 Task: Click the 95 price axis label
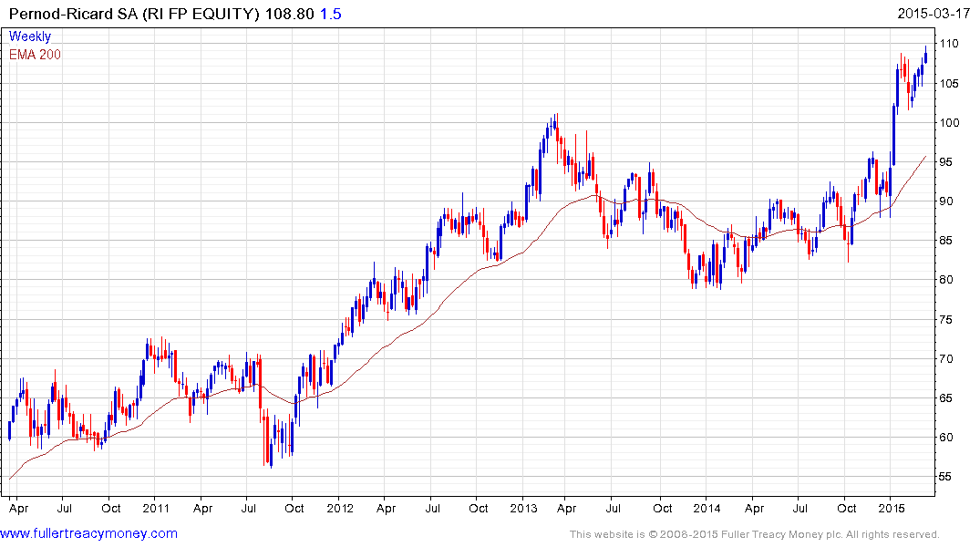click(x=946, y=162)
